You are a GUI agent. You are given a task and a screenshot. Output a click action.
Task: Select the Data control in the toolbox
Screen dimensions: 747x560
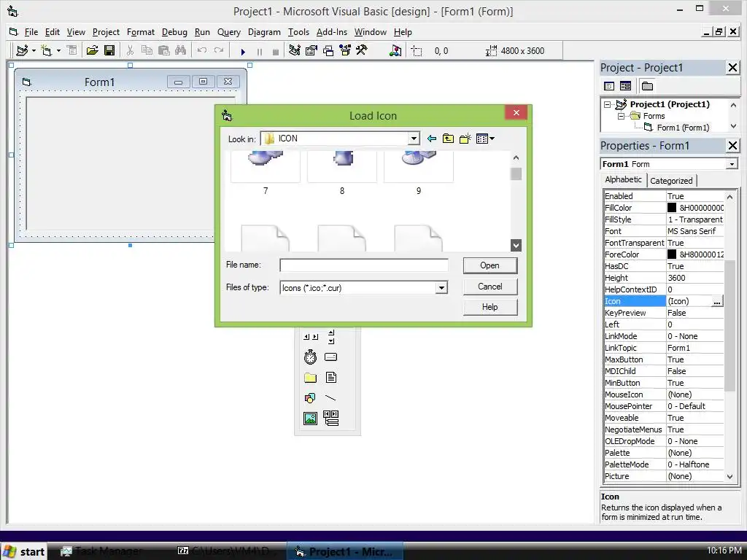click(x=330, y=418)
